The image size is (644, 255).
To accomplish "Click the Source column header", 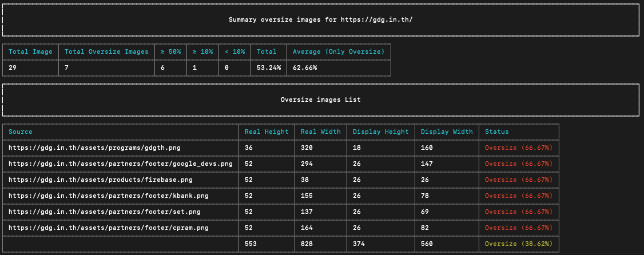I will click(21, 132).
